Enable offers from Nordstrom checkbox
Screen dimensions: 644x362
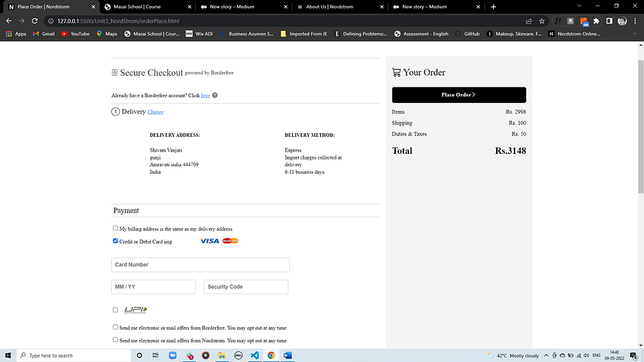116,340
